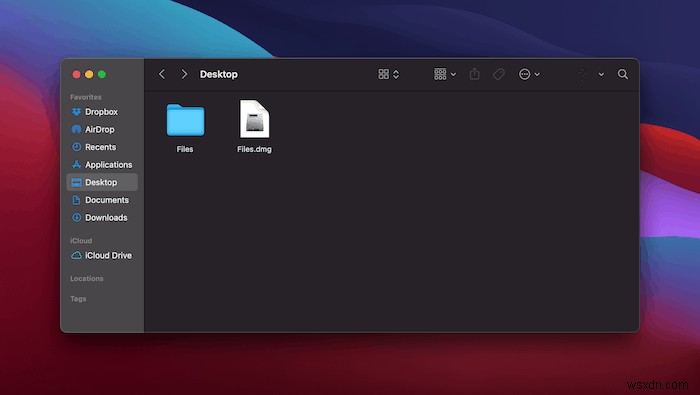Click the Desktop window title
Viewport: 700px width, 395px height.
tap(219, 74)
